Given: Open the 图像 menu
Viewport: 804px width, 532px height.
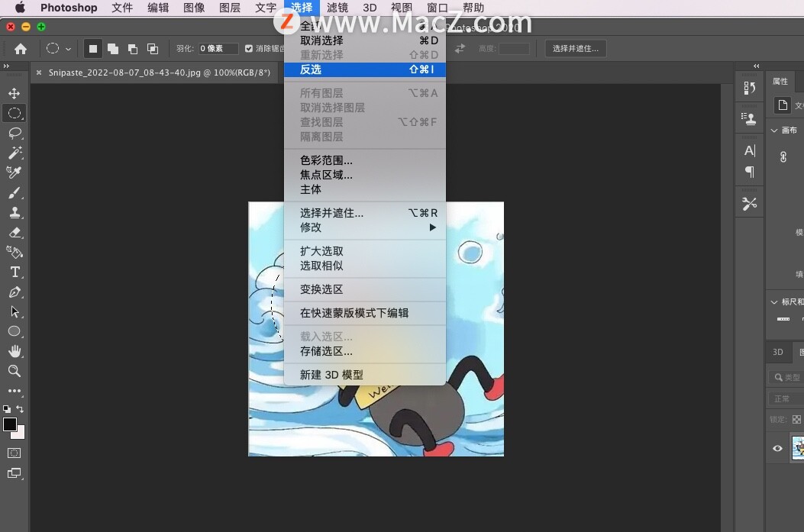Looking at the screenshot, I should [x=194, y=8].
